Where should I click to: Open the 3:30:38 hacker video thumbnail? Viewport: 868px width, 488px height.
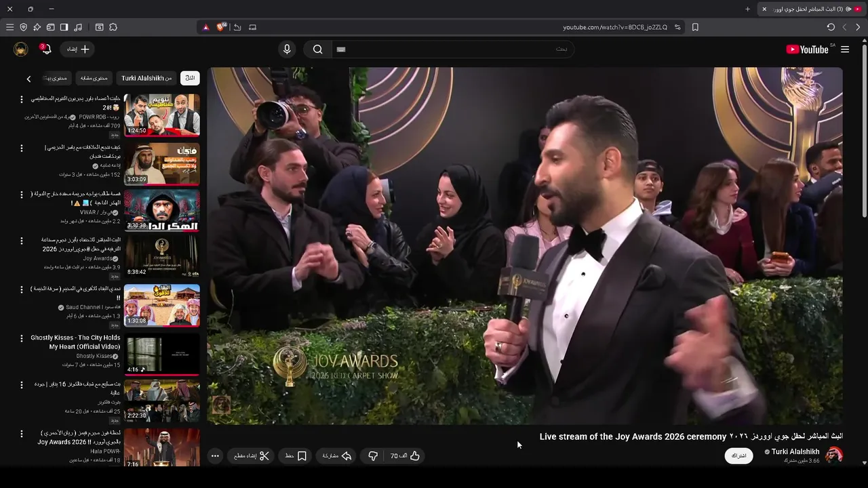[x=162, y=210]
